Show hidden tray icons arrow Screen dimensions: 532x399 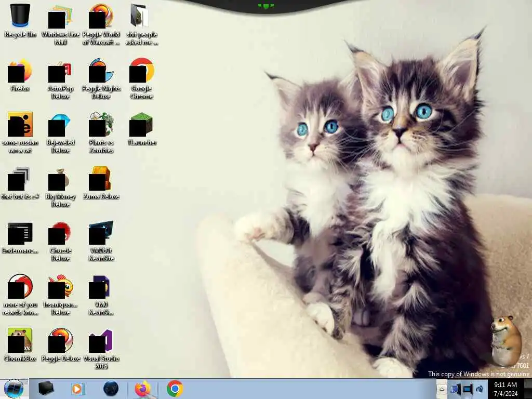pos(442,389)
